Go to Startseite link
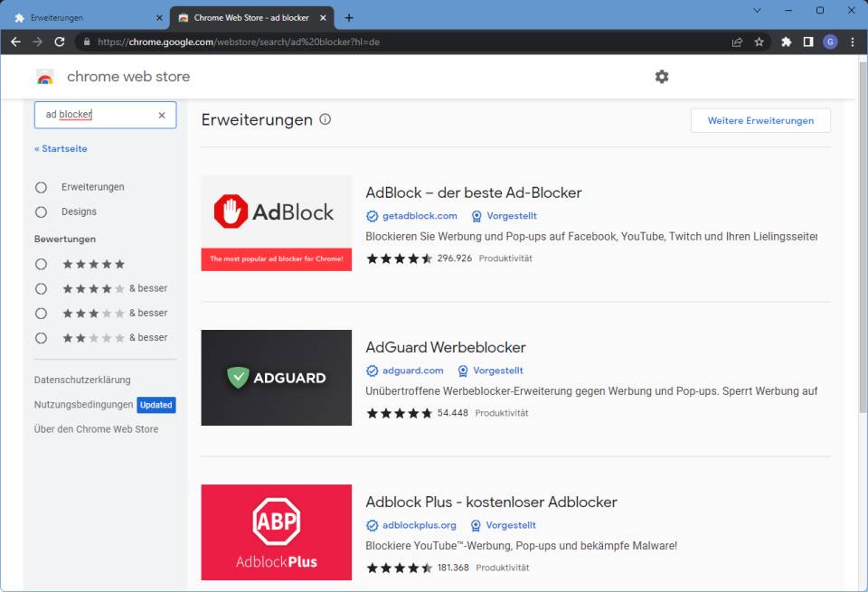868x592 pixels. click(61, 148)
